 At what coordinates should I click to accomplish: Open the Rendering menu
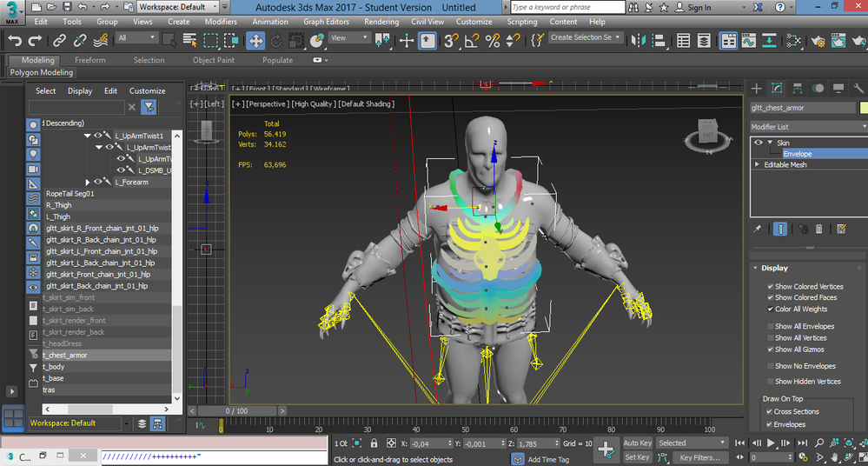(x=381, y=22)
